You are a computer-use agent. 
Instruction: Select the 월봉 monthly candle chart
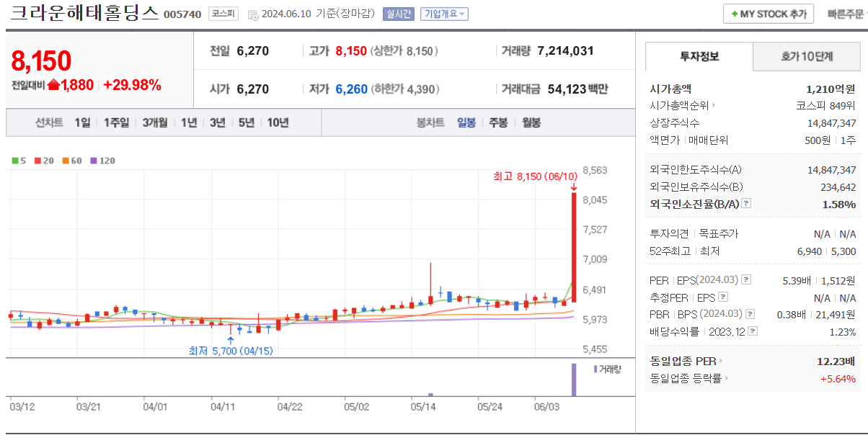click(531, 122)
